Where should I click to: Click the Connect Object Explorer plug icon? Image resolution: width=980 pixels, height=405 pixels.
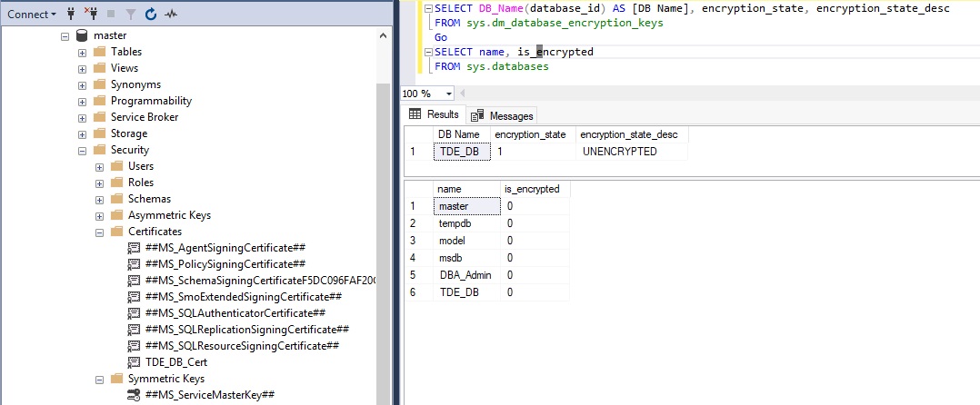click(71, 13)
